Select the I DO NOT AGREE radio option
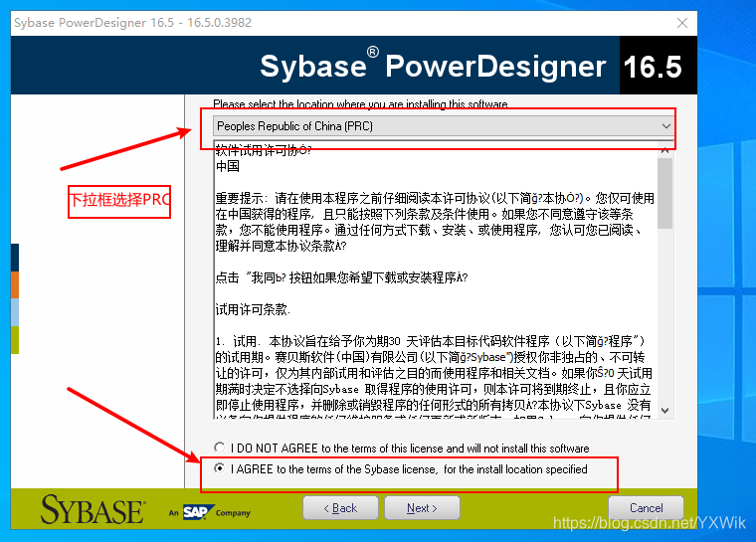Screen dimensions: 756x542 tap(220, 448)
